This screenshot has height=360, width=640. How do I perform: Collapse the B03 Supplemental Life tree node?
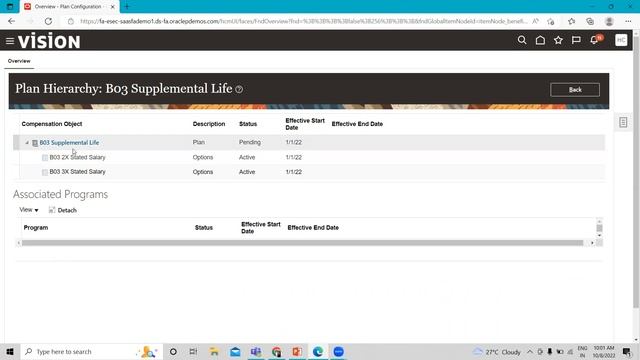(27, 143)
